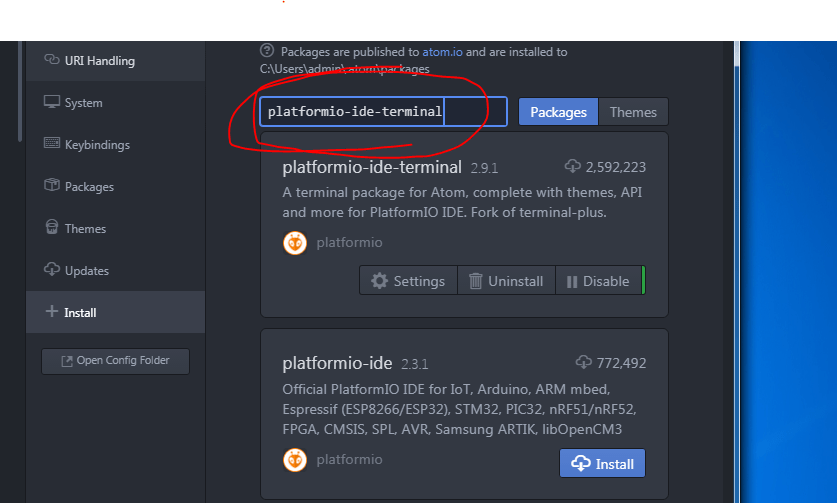The image size is (837, 503).
Task: Disable platformio-ide-terminal package
Action: point(598,281)
